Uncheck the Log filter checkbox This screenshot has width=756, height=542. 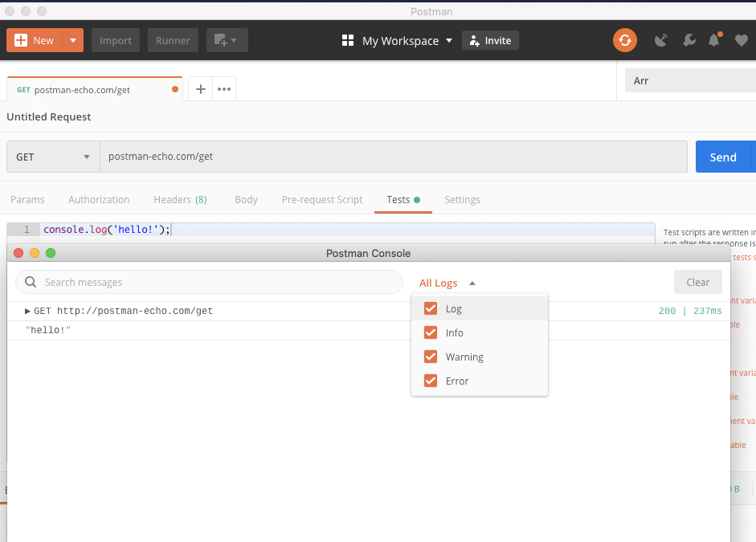pyautogui.click(x=431, y=308)
